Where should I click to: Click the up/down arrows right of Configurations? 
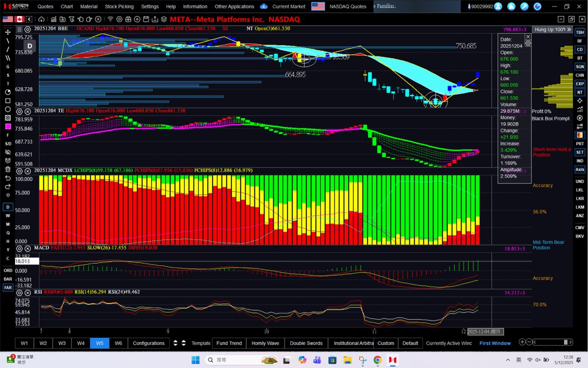tap(175, 343)
